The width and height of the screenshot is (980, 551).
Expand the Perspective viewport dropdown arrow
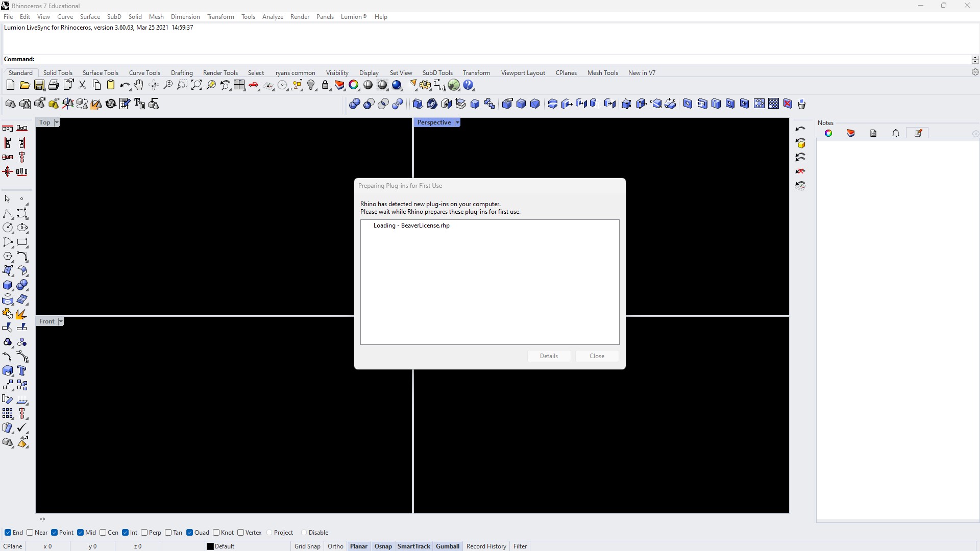click(457, 122)
